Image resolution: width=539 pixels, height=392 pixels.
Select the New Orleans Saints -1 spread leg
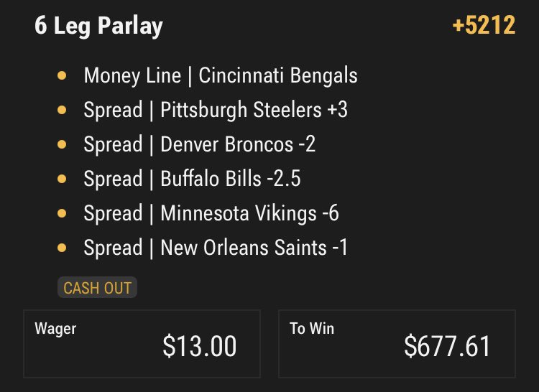coord(216,248)
